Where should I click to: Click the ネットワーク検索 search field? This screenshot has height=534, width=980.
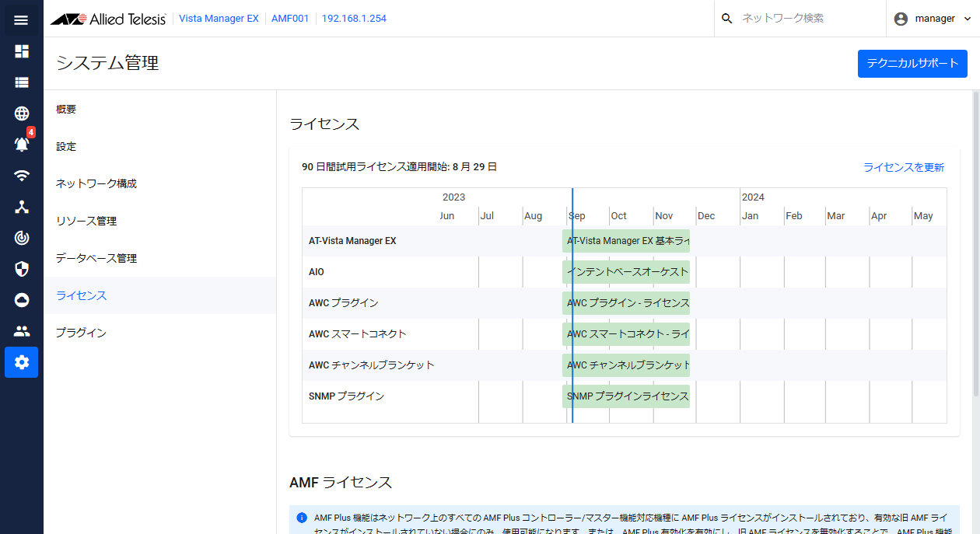[x=805, y=19]
